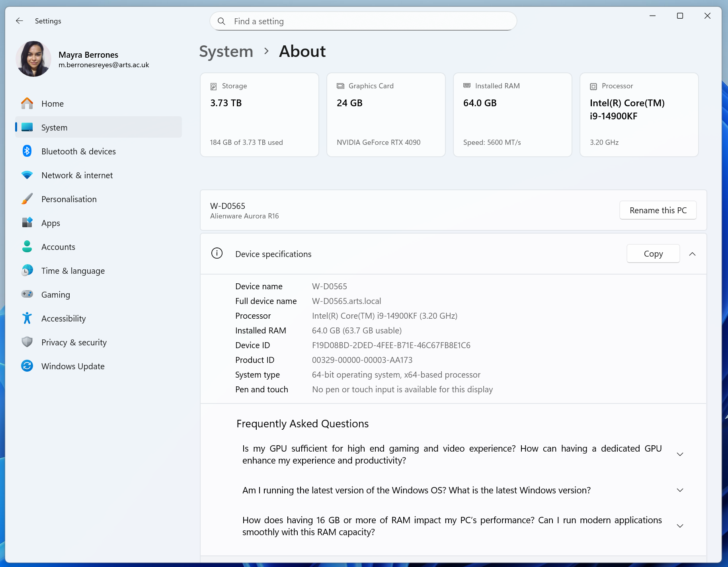This screenshot has width=728, height=567.
Task: Click the Network Wi-Fi icon
Action: [27, 175]
